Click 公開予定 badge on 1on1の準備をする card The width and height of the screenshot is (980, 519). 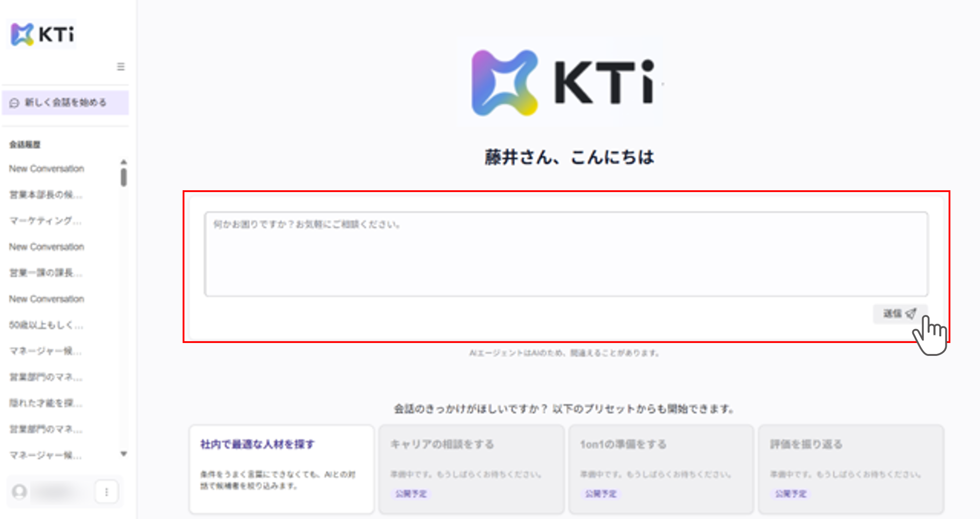click(x=601, y=493)
